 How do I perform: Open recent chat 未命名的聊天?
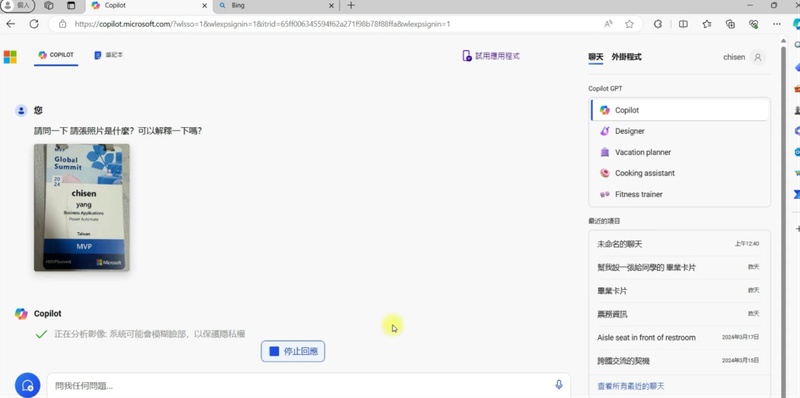pyautogui.click(x=679, y=244)
